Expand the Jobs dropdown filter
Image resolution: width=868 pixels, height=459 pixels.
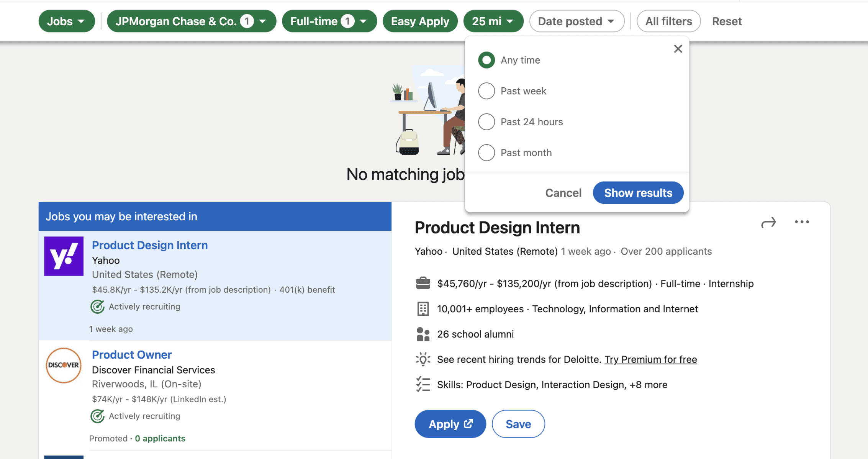[66, 21]
